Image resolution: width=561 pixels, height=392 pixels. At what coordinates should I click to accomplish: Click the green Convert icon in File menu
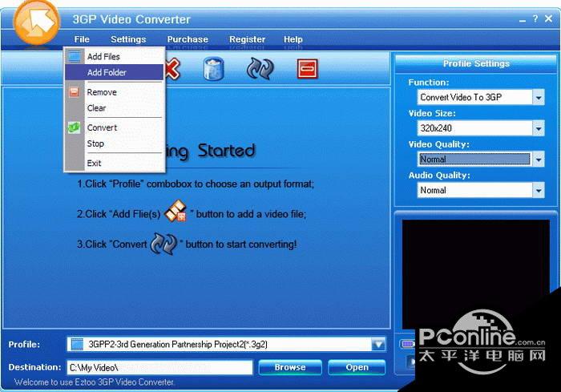point(74,127)
